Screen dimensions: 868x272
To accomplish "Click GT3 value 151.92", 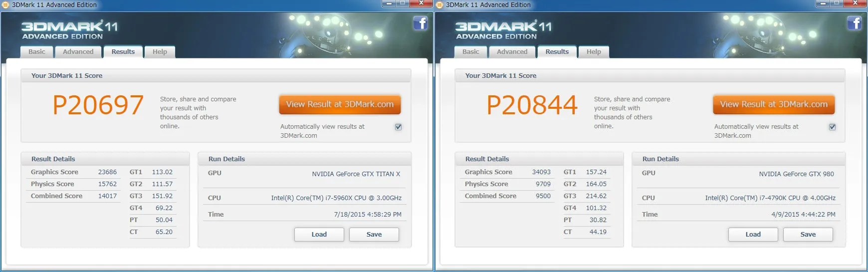I will [x=162, y=196].
